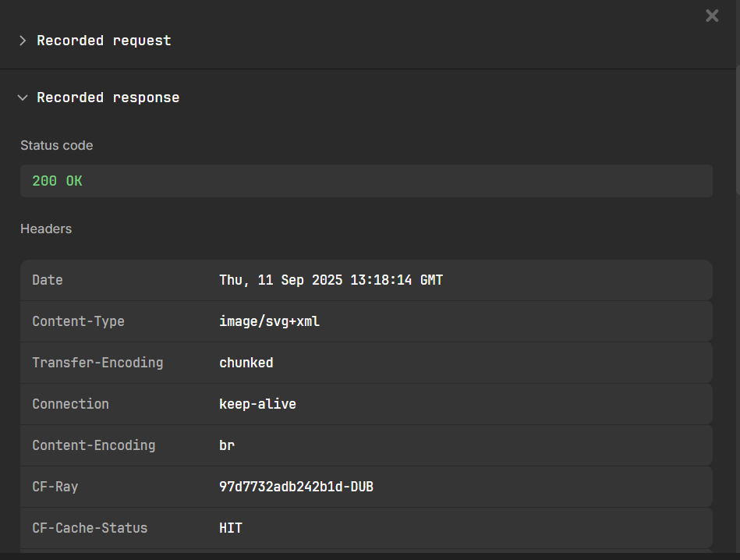
Task: Click the Status code label
Action: click(56, 145)
